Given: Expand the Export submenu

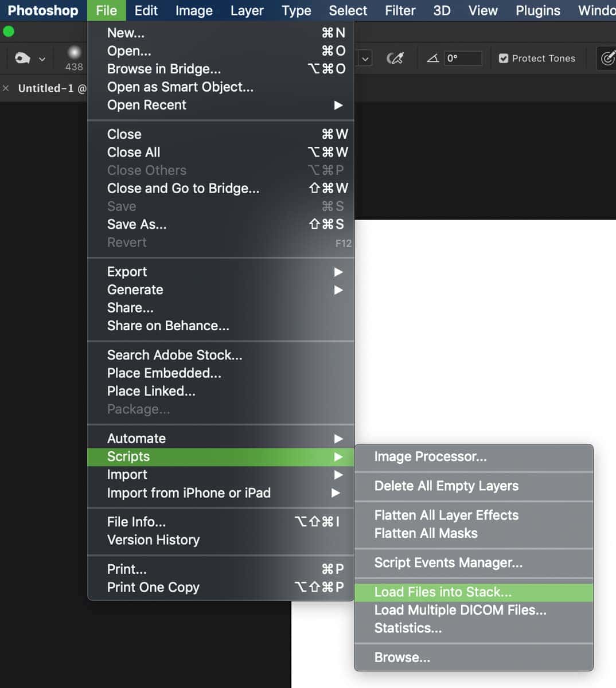Looking at the screenshot, I should click(x=127, y=272).
